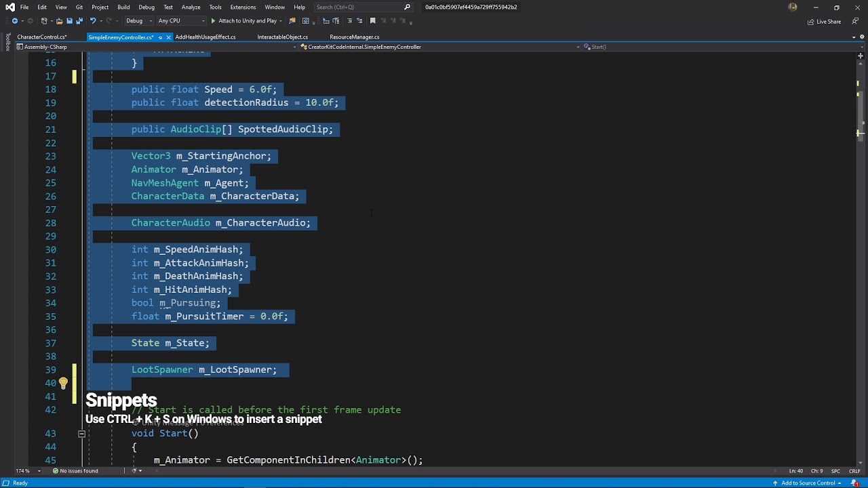Click the Save All icon
The width and height of the screenshot is (868, 488).
pos(79,21)
